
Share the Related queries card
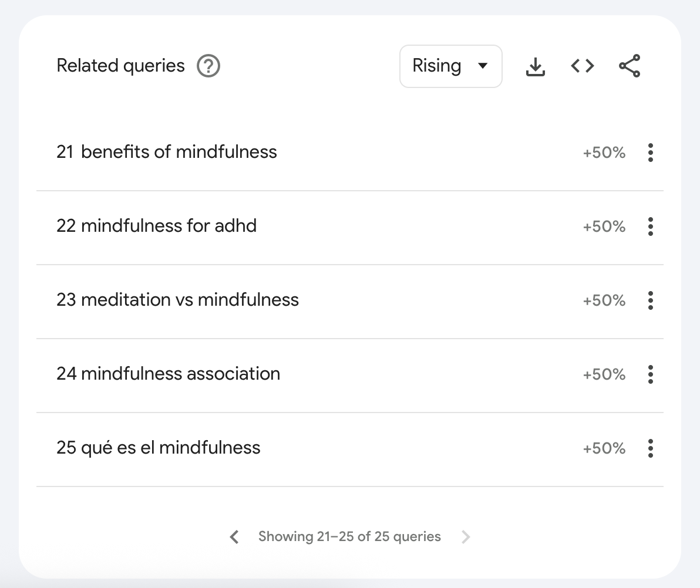pyautogui.click(x=630, y=66)
